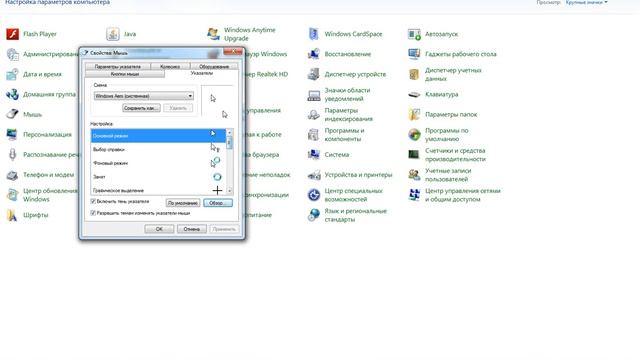This screenshot has width=640, height=360.
Task: Click the Сохранить как button
Action: (141, 108)
